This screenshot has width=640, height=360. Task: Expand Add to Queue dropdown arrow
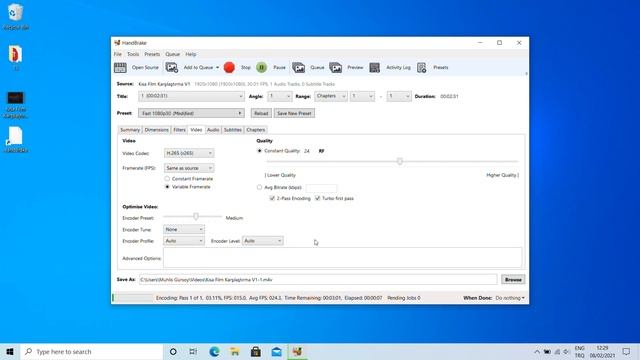(217, 68)
